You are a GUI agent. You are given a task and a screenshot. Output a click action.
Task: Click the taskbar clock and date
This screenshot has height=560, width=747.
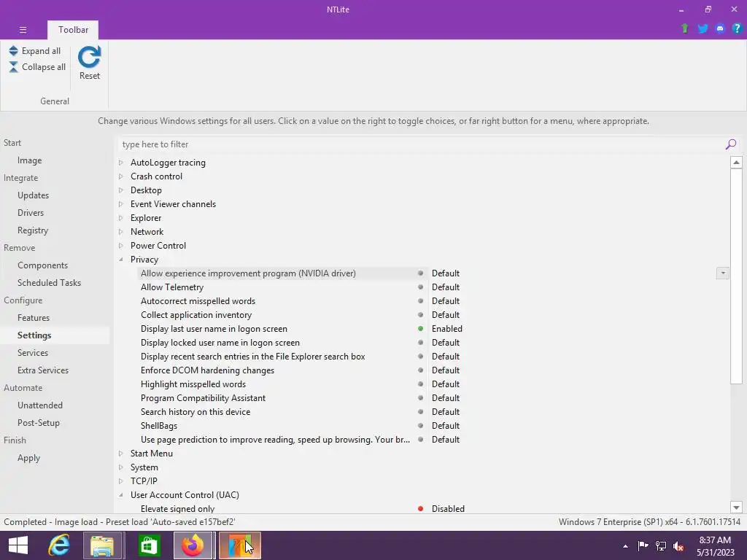click(x=715, y=546)
